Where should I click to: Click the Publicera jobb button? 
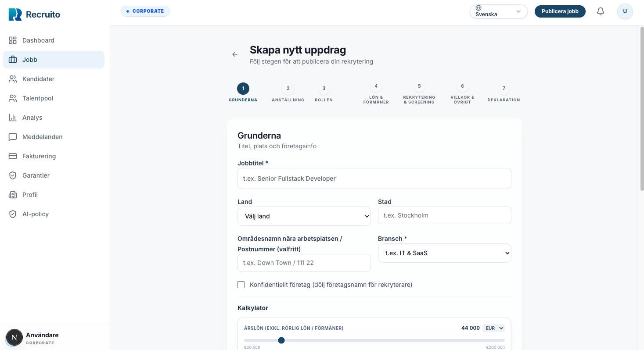560,11
